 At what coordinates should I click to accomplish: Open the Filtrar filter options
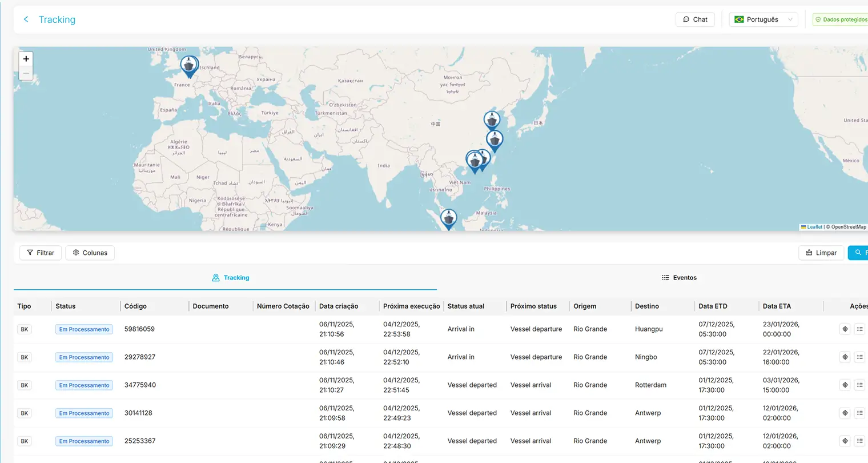41,253
